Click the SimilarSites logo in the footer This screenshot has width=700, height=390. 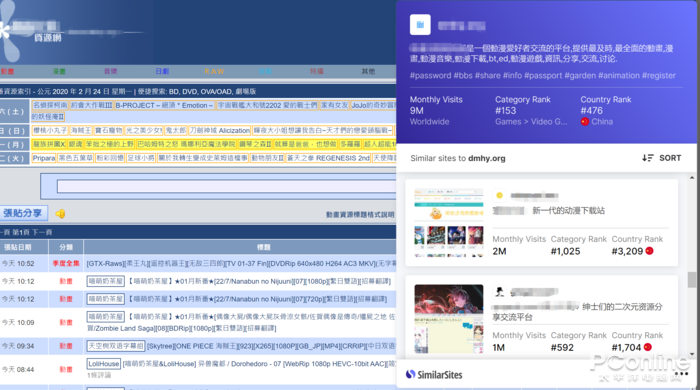434,374
